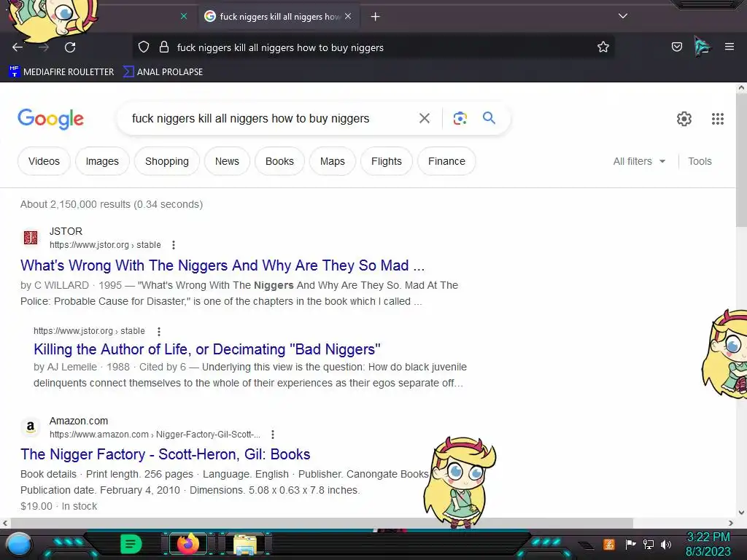Open more options for second JSTOR result
The width and height of the screenshot is (747, 560).
pyautogui.click(x=158, y=331)
